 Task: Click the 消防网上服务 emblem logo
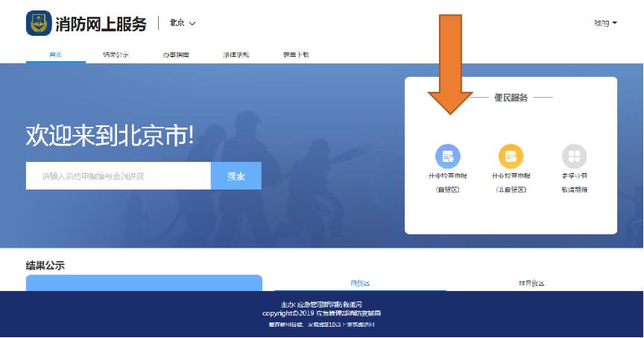click(x=39, y=23)
